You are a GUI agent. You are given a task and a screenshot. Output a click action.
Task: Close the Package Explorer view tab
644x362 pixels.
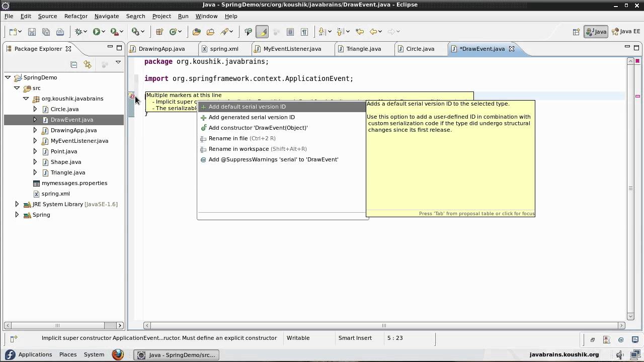pos(68,49)
